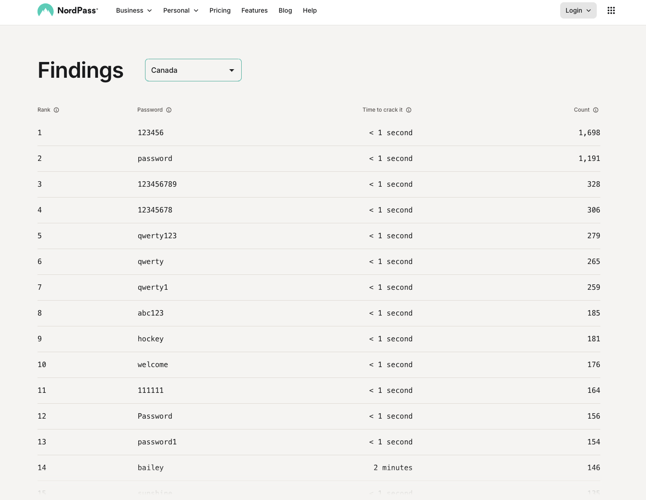Viewport: 646px width, 500px height.
Task: Open the Canada country dropdown
Action: 193,70
